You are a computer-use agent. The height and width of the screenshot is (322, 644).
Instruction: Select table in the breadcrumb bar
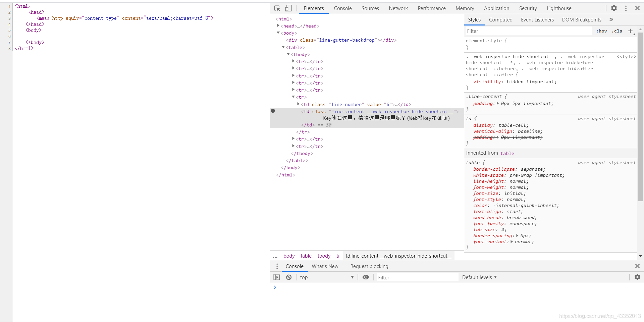click(x=306, y=256)
